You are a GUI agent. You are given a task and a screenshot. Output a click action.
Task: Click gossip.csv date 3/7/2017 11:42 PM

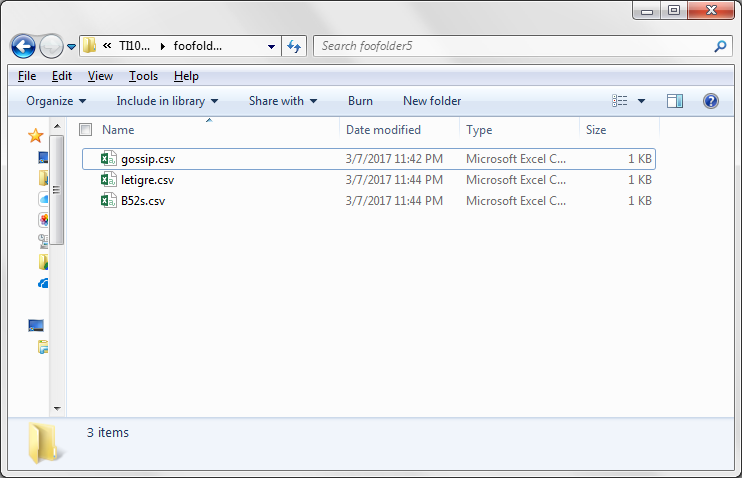point(394,159)
